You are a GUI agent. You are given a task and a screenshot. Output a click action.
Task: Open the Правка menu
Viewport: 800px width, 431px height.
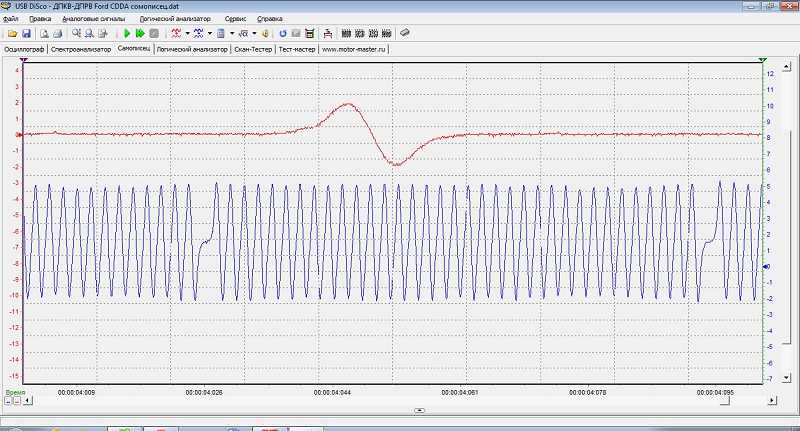click(40, 19)
